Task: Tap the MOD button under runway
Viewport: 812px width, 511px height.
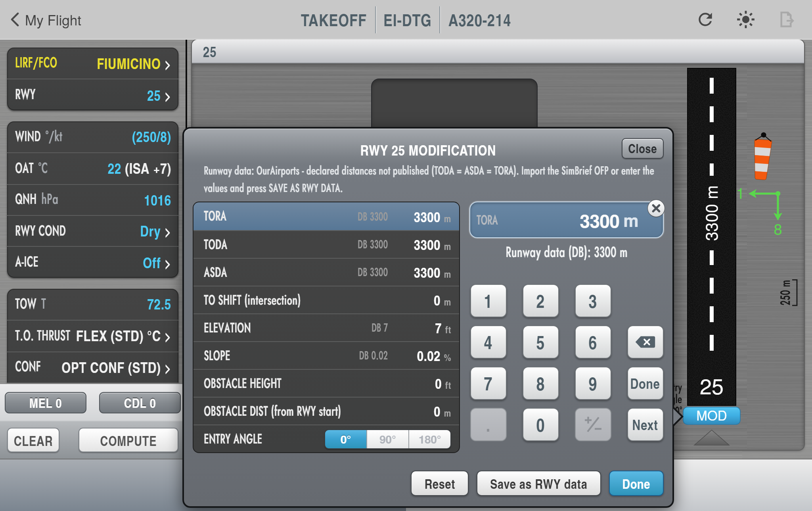Action: point(711,416)
